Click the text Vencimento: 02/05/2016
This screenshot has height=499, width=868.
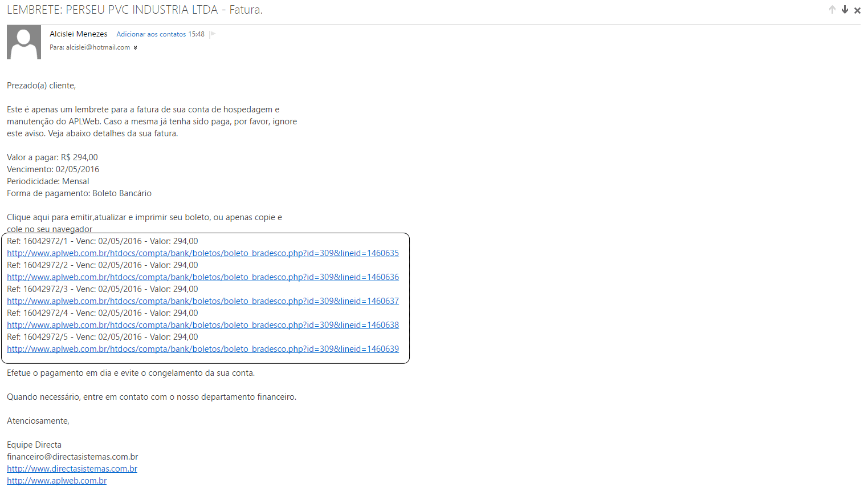53,169
